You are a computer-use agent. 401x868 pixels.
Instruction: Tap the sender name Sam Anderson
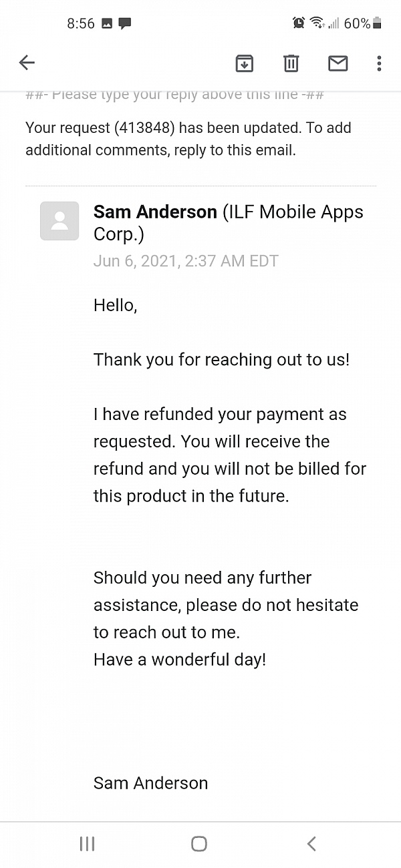tap(155, 212)
